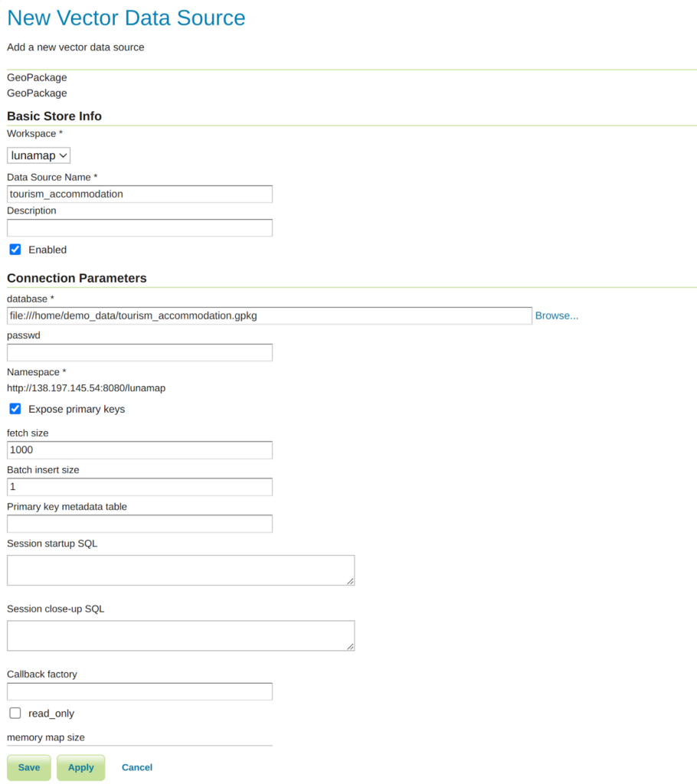The image size is (697, 784).
Task: Open the Browse... file link
Action: pos(556,315)
